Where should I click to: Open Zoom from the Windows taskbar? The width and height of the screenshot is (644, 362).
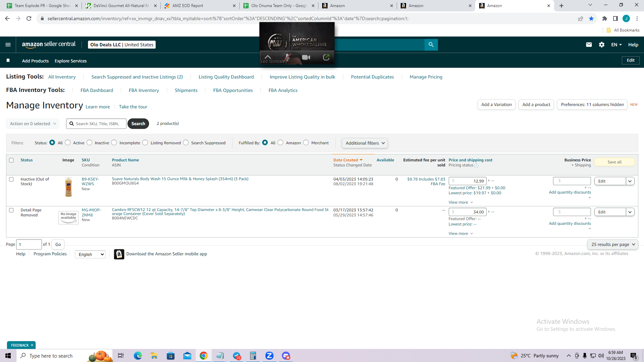pyautogui.click(x=269, y=356)
